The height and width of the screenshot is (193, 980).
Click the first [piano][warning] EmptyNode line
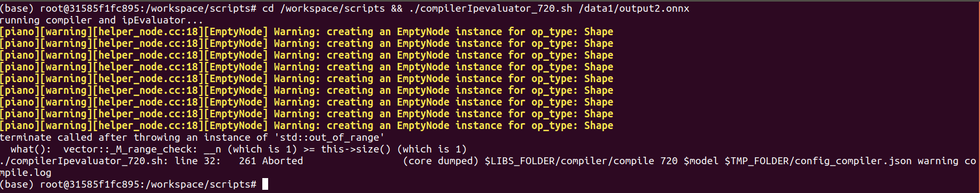tap(306, 32)
